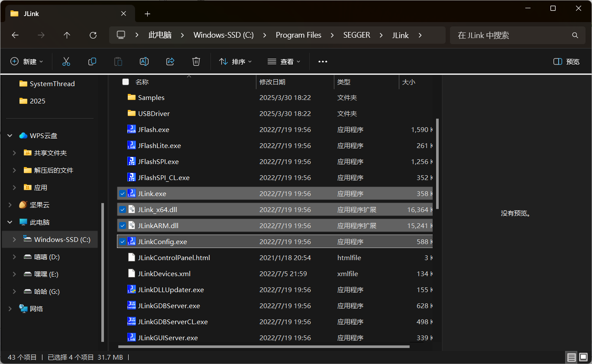Open the See more ellipsis menu
This screenshot has height=364, width=592.
[323, 61]
